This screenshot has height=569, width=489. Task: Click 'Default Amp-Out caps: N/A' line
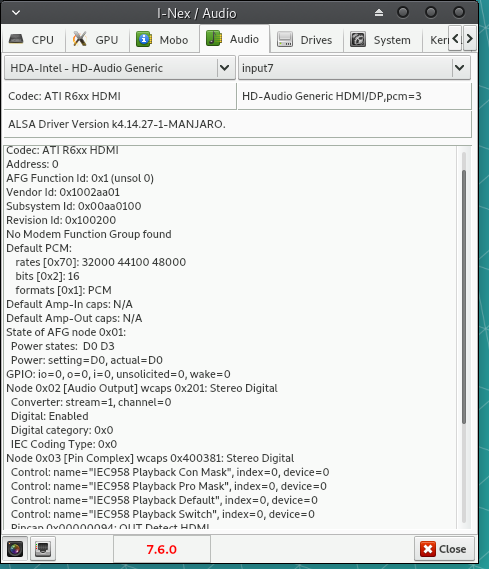[74, 318]
